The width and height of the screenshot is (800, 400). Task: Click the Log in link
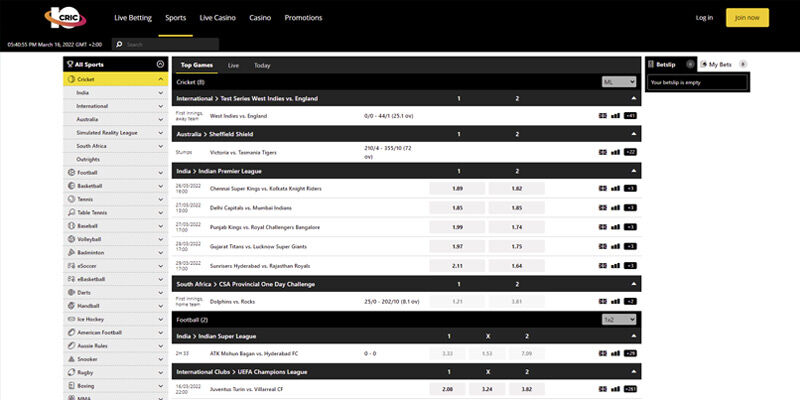[704, 18]
